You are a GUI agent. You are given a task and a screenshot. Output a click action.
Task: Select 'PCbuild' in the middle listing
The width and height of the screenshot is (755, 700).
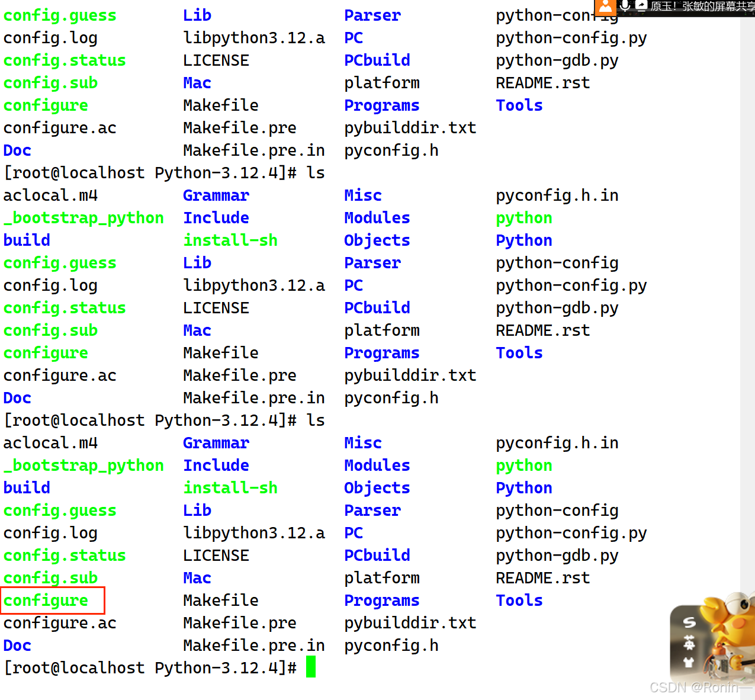coord(377,308)
